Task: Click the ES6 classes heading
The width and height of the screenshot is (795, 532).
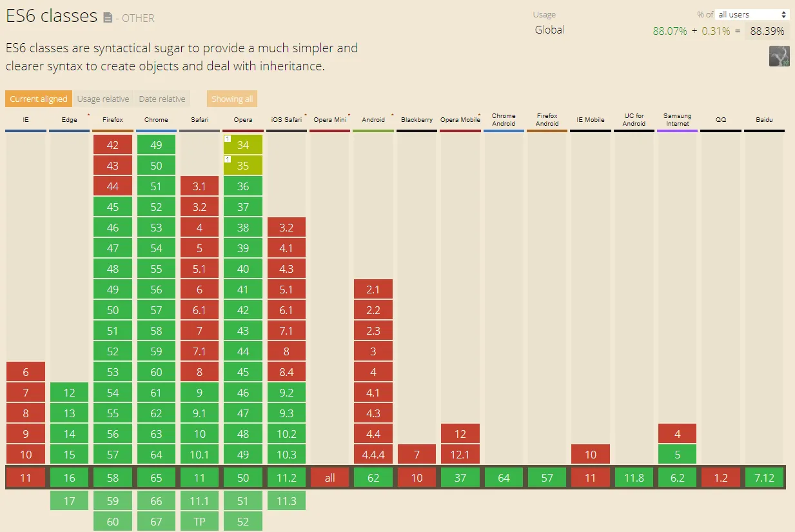Action: (52, 16)
